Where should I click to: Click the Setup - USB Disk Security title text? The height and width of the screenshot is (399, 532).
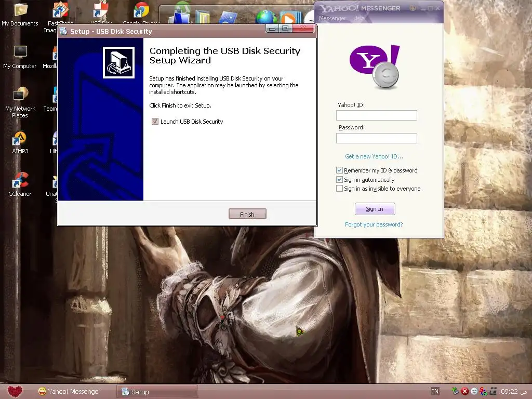click(x=111, y=32)
